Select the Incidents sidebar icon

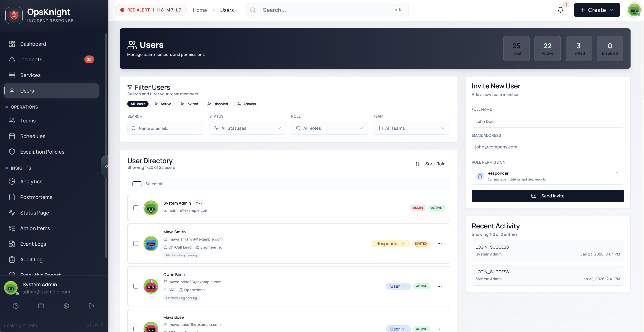[x=12, y=59]
